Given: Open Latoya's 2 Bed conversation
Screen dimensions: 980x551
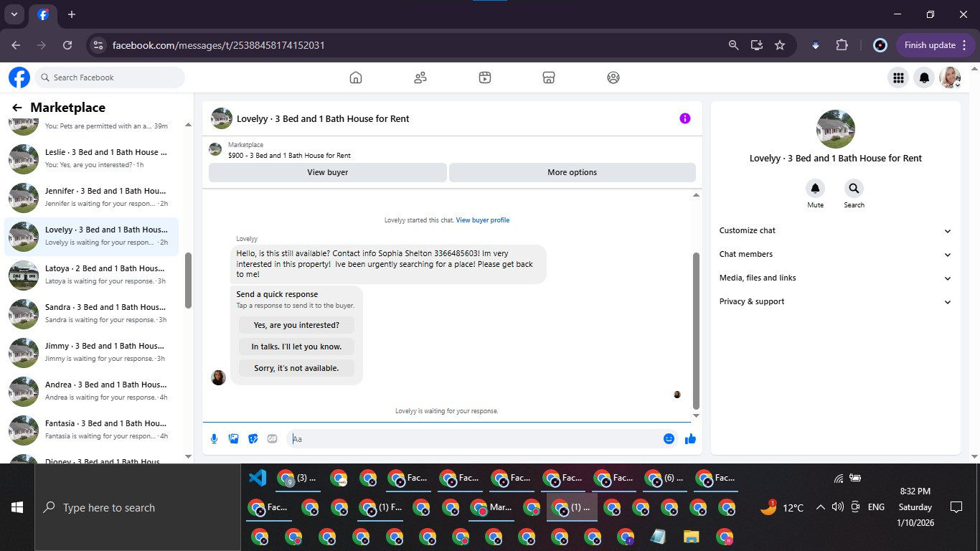Looking at the screenshot, I should (x=92, y=275).
